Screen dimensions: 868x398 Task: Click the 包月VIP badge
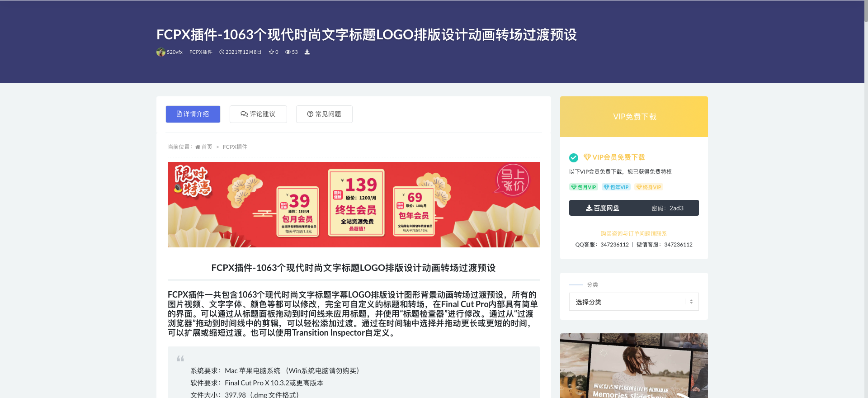[x=584, y=187]
